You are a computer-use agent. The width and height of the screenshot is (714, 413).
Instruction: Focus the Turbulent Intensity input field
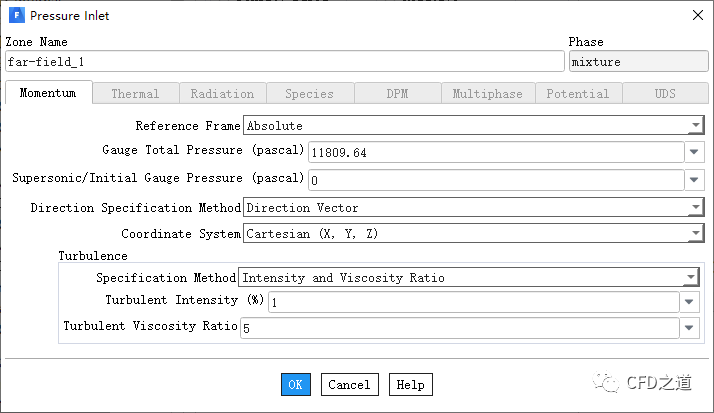473,302
